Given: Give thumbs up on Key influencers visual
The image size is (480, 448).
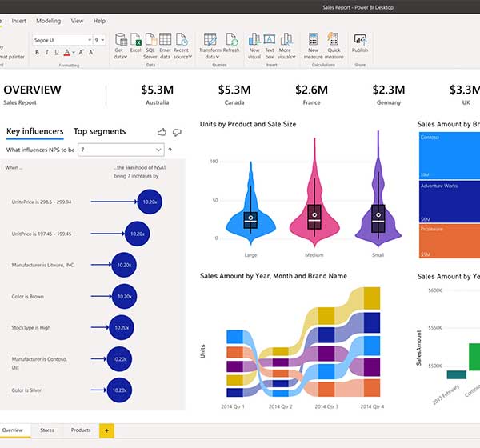Looking at the screenshot, I should click(162, 132).
